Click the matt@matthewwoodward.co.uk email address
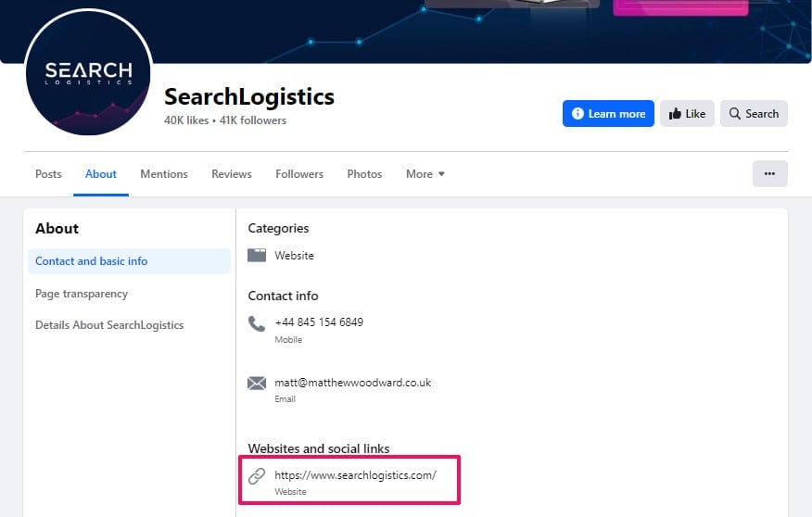 pos(352,383)
